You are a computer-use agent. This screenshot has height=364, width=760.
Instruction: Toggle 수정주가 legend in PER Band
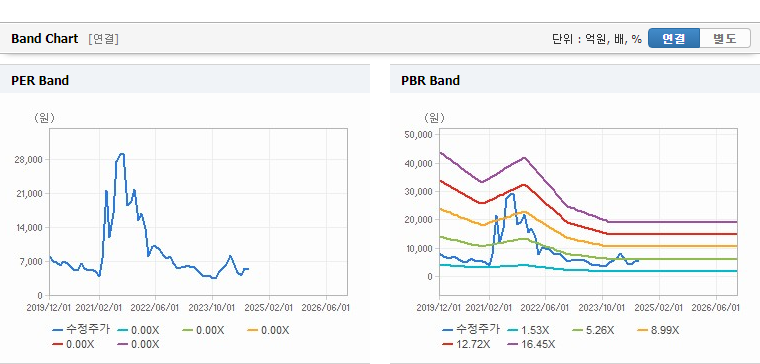click(x=81, y=330)
